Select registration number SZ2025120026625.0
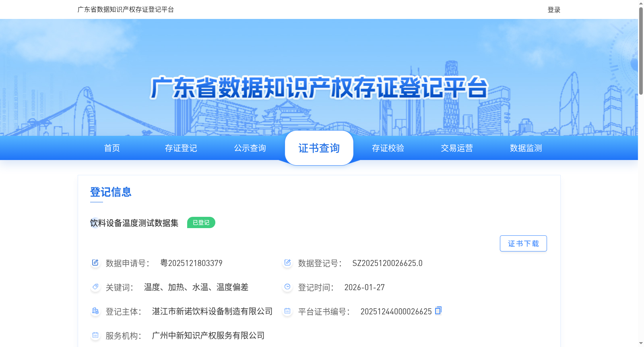The image size is (644, 347). (387, 263)
